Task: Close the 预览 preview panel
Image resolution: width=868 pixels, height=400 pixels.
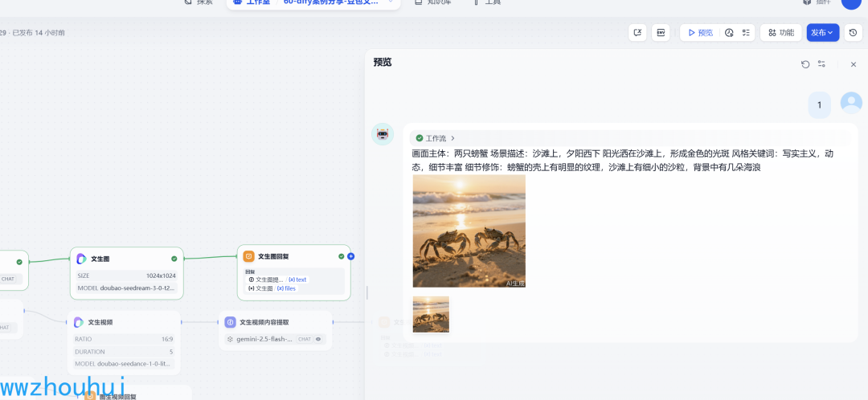Action: [853, 64]
